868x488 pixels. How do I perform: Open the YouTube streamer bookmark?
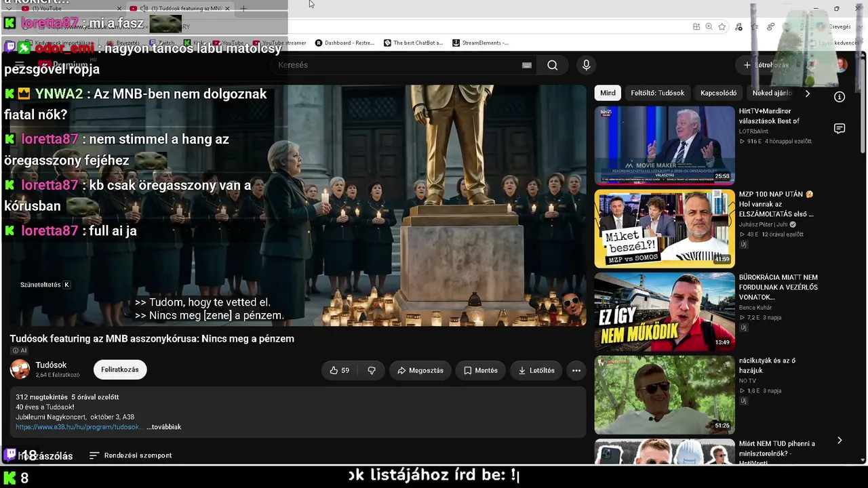[x=279, y=43]
